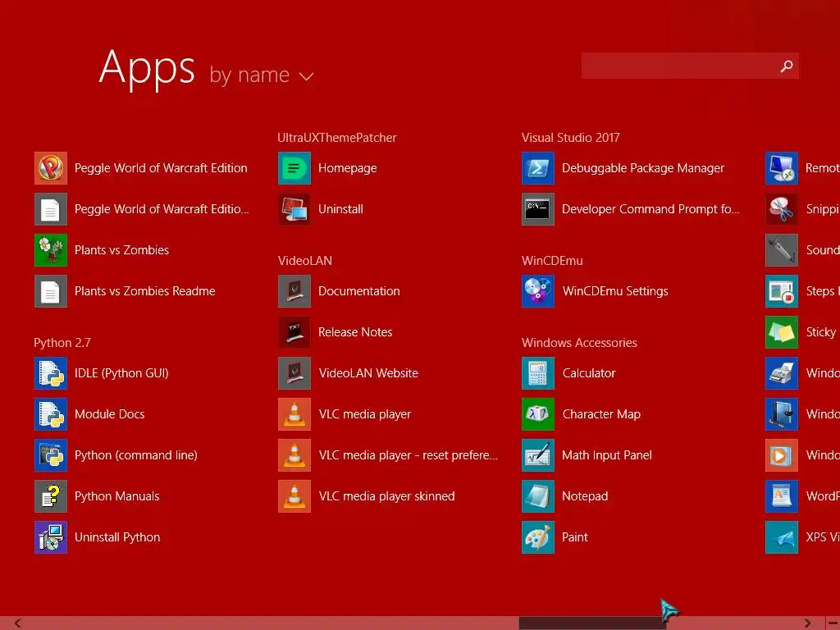Launch VLC media player cone icon
This screenshot has height=630, width=840.
(x=294, y=414)
